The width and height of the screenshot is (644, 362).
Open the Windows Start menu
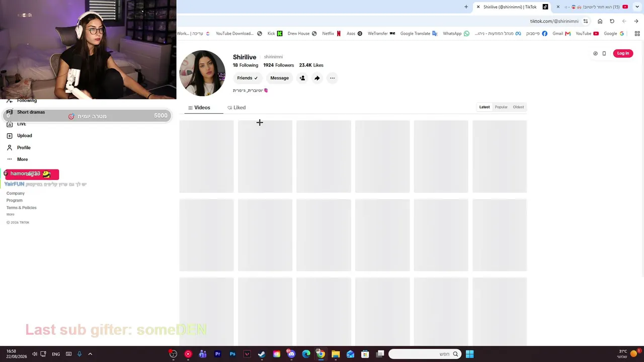pyautogui.click(x=469, y=354)
